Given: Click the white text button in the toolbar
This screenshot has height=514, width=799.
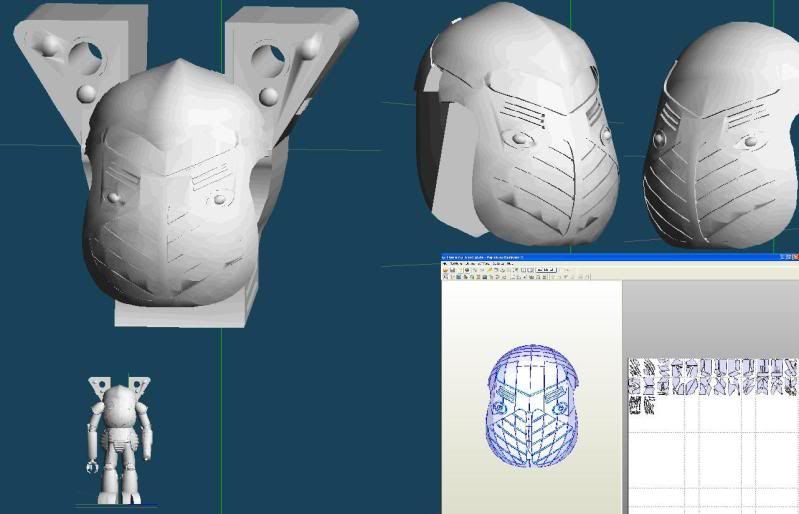Looking at the screenshot, I should tap(546, 270).
